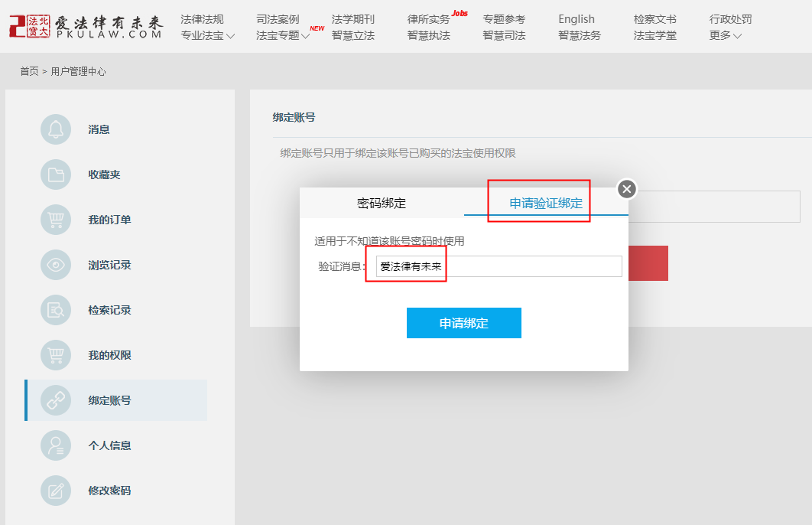Click the 修改密码 edit pencil icon
Image resolution: width=812 pixels, height=525 pixels.
click(x=55, y=491)
